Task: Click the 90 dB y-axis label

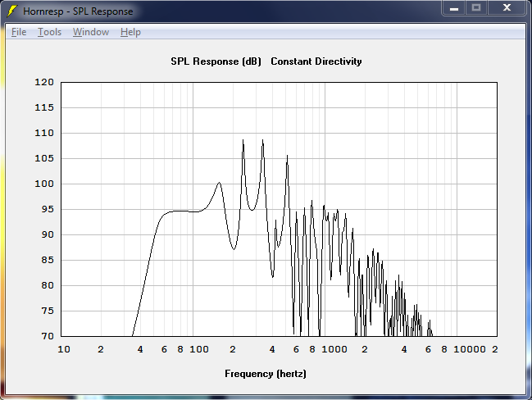Action: (48, 234)
